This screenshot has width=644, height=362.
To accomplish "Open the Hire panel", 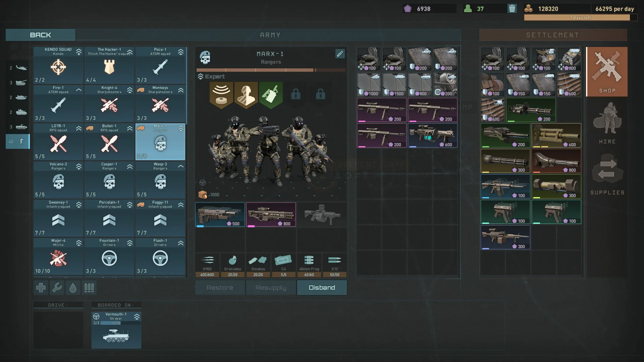I will pos(606,124).
